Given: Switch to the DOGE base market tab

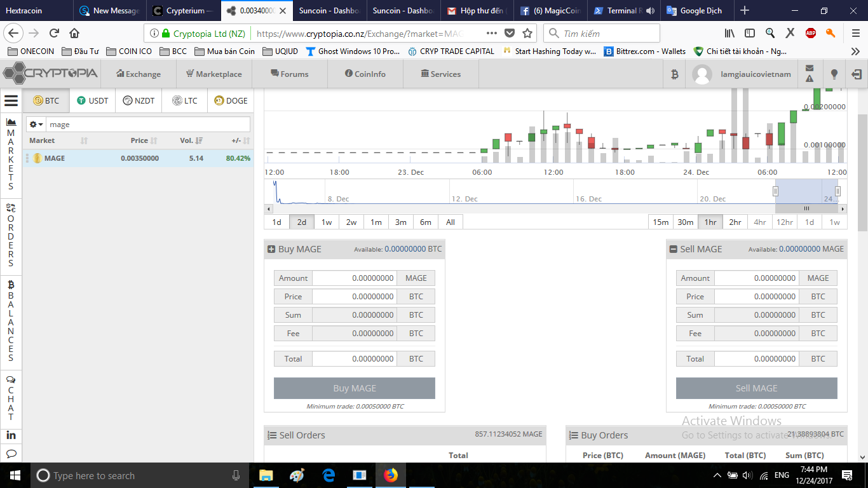Looking at the screenshot, I should point(231,100).
